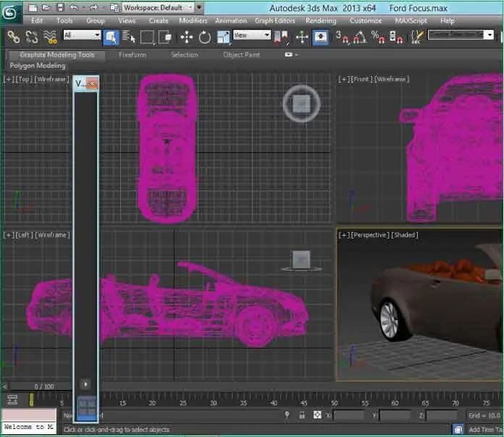Toggle the Keyboard Shortcut Override icon

321,38
